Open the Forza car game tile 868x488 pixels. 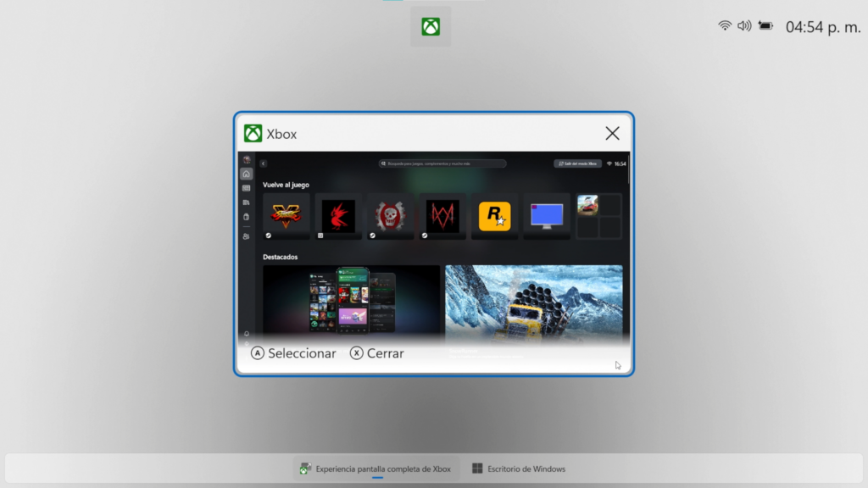(x=588, y=205)
